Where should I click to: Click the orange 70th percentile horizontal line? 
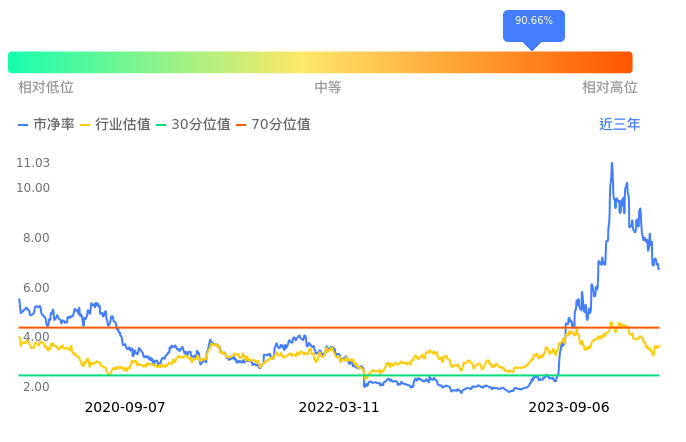[300, 327]
